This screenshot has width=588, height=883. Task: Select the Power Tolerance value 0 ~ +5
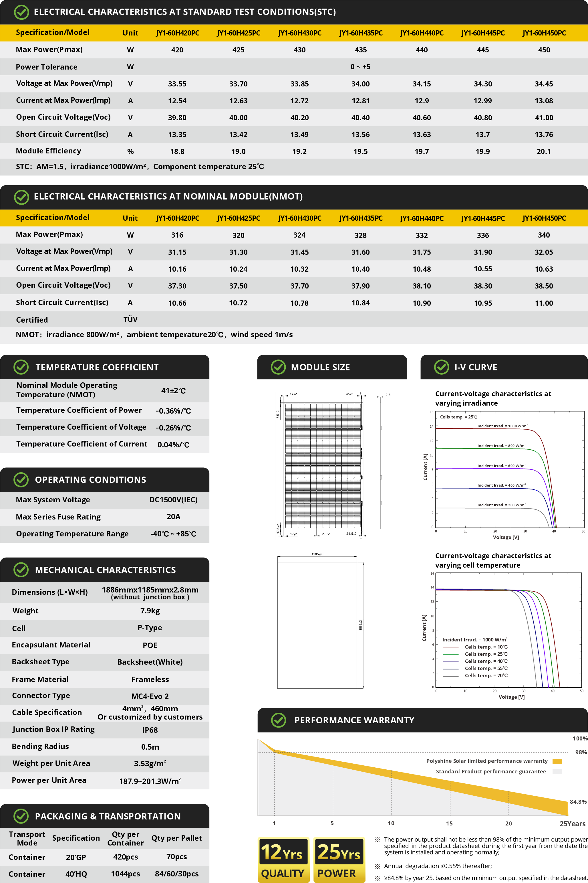(360, 67)
